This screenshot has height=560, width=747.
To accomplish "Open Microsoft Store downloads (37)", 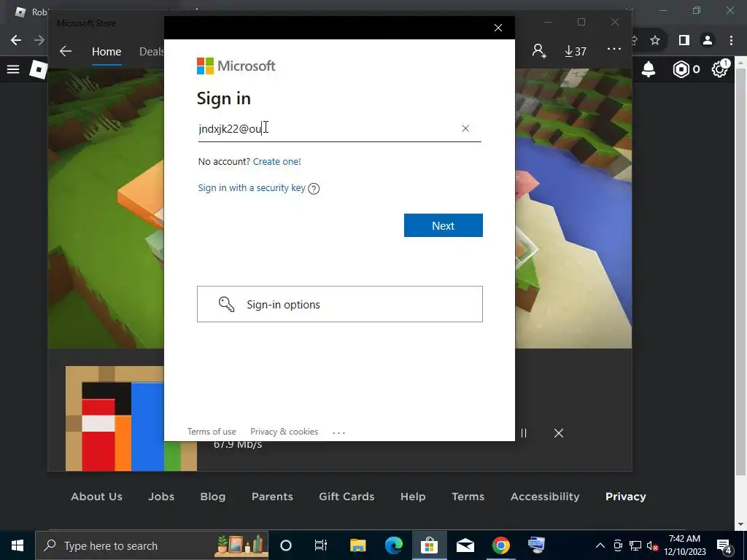I will [x=575, y=51].
